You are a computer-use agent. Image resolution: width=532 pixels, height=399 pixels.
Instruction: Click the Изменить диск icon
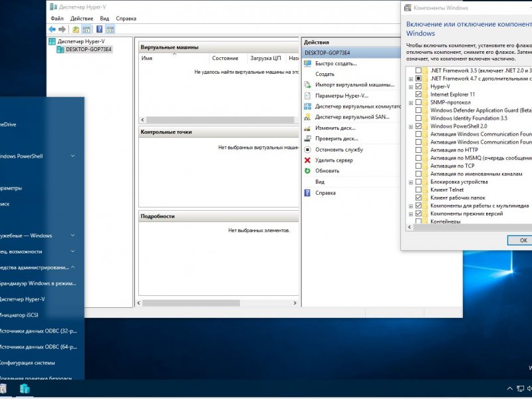tap(307, 128)
